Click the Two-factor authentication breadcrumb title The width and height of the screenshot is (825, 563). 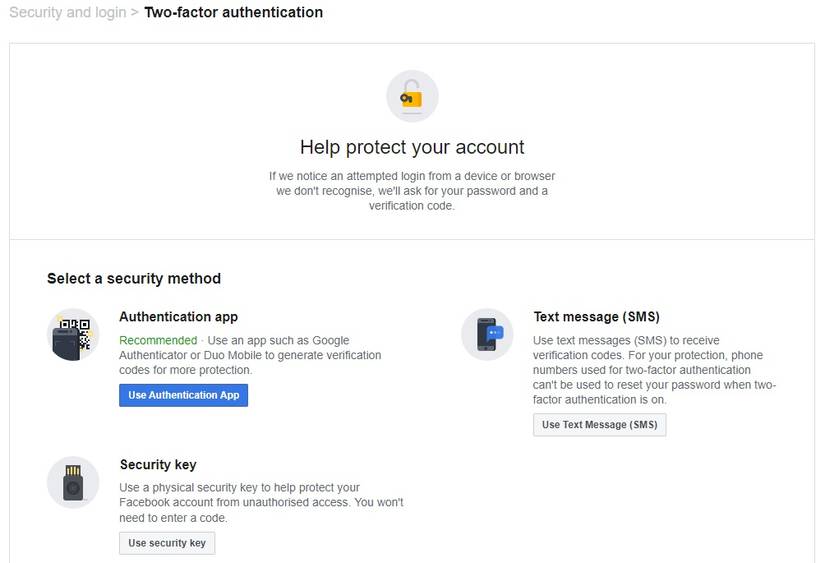(233, 13)
